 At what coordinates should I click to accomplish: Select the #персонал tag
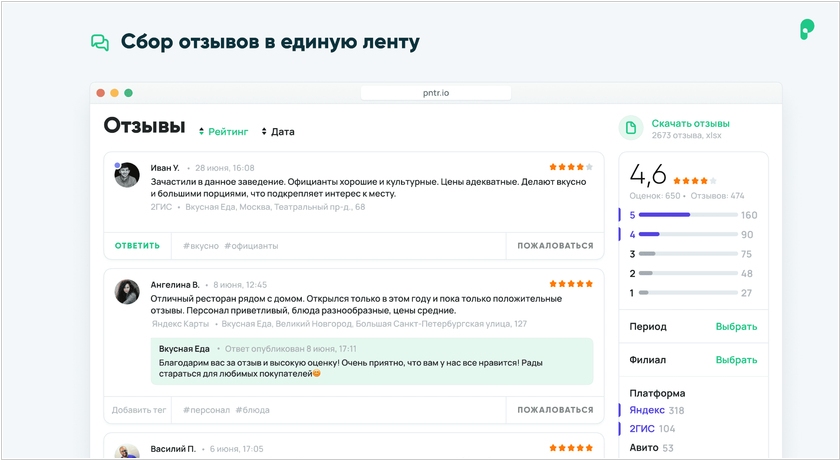206,410
